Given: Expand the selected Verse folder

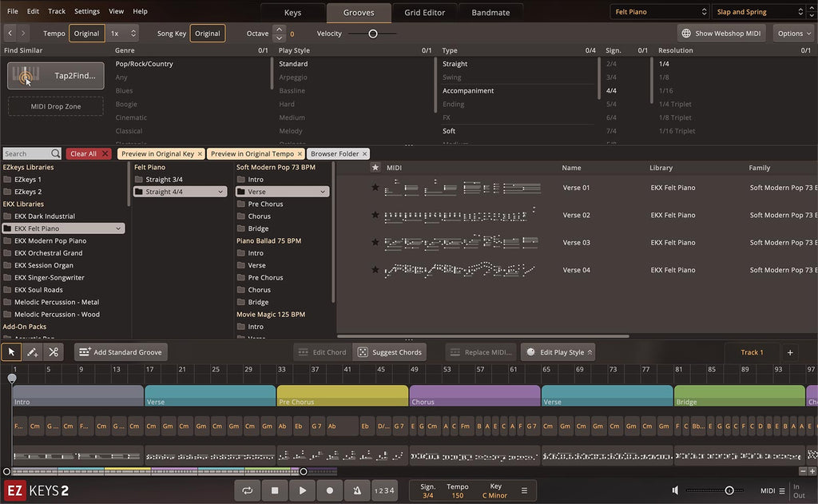Looking at the screenshot, I should [323, 192].
